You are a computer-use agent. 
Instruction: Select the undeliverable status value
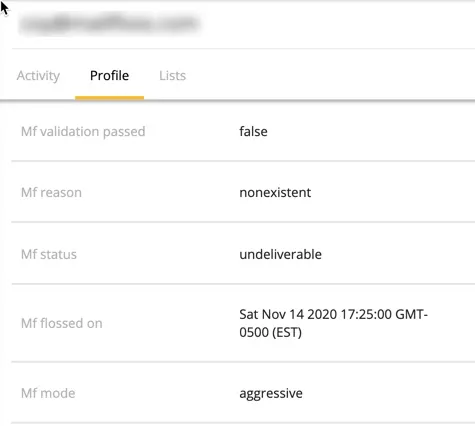point(281,254)
